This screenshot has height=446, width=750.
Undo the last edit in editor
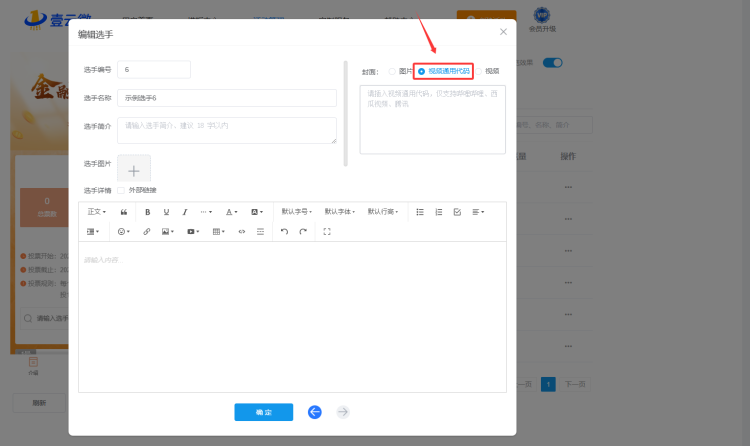(x=284, y=231)
